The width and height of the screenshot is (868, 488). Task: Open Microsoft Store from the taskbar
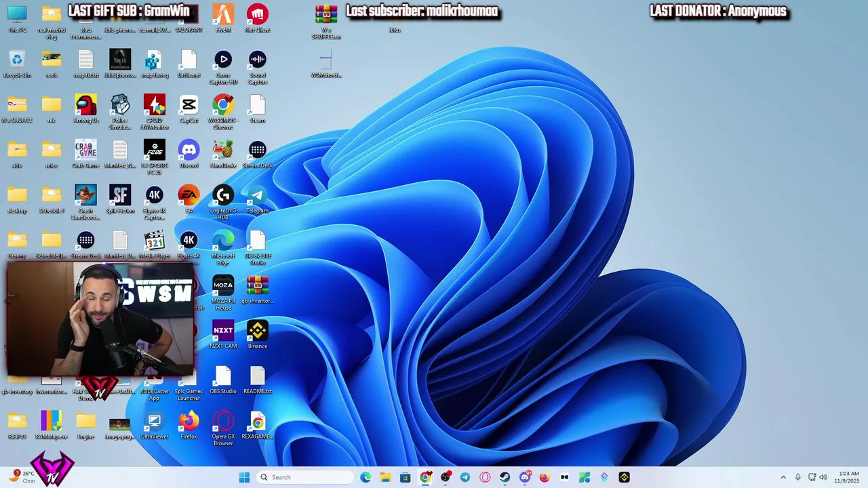[406, 477]
